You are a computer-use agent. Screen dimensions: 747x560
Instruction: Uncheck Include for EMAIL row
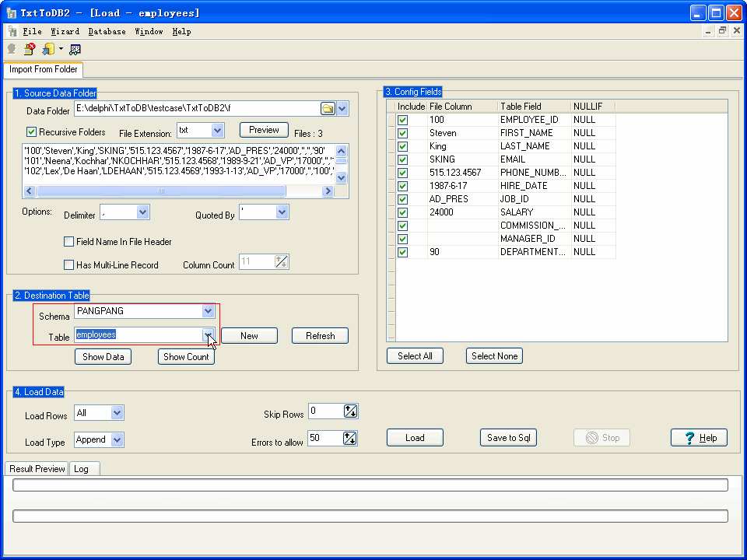402,159
